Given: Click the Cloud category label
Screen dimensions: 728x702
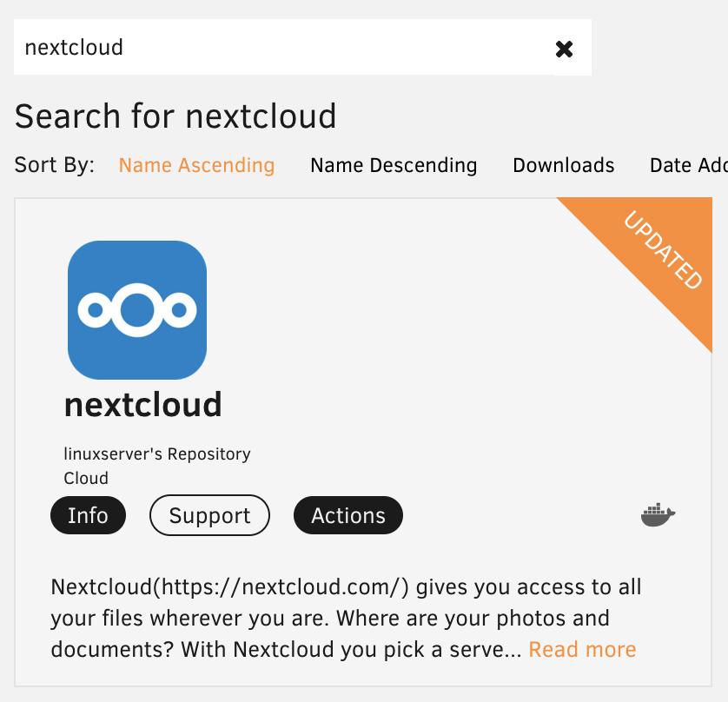Looking at the screenshot, I should point(86,478).
